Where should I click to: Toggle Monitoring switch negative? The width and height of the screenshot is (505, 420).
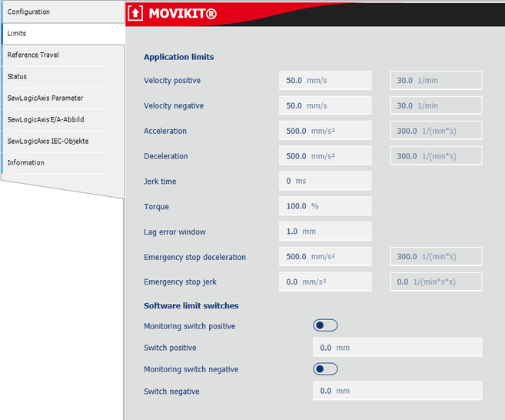pos(325,369)
